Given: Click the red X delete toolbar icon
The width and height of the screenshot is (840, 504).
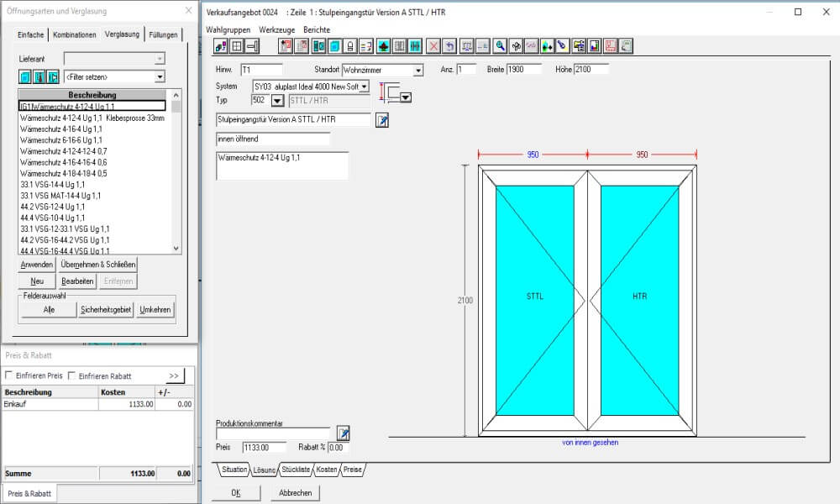Looking at the screenshot, I should pyautogui.click(x=433, y=46).
